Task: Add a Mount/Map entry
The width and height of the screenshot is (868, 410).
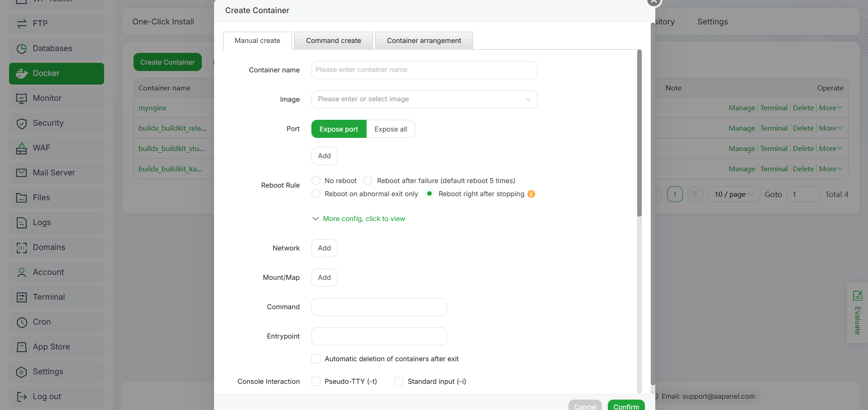Action: pos(324,278)
